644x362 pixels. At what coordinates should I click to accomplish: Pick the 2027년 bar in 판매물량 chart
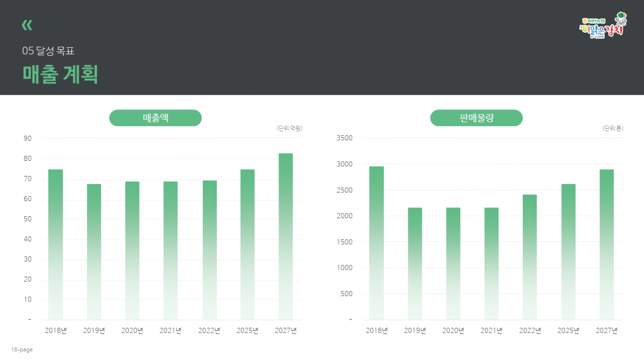606,244
